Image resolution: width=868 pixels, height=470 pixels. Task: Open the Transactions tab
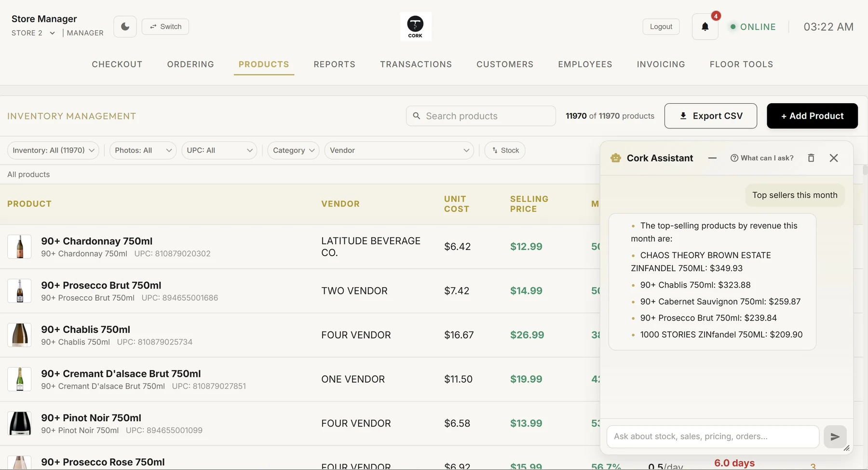tap(416, 64)
